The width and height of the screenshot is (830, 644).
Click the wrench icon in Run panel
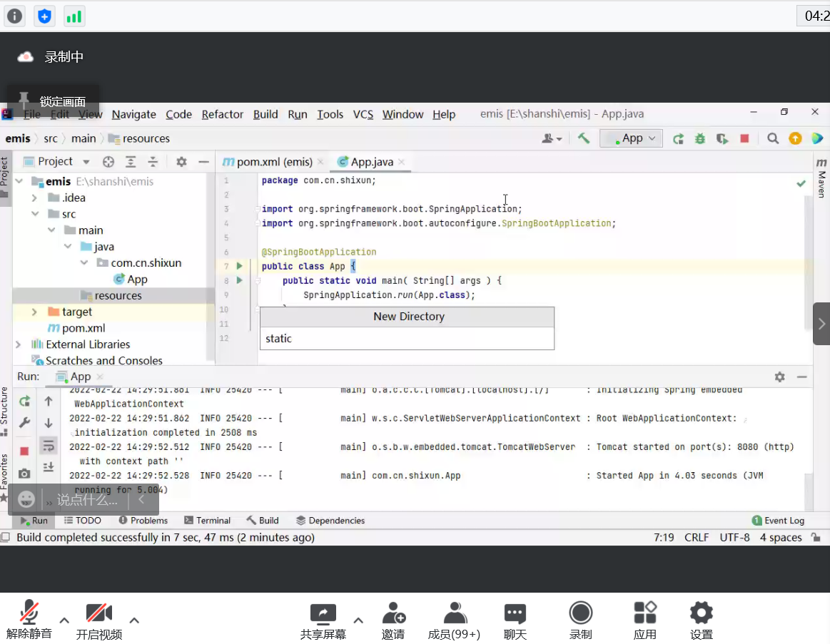pyautogui.click(x=24, y=423)
